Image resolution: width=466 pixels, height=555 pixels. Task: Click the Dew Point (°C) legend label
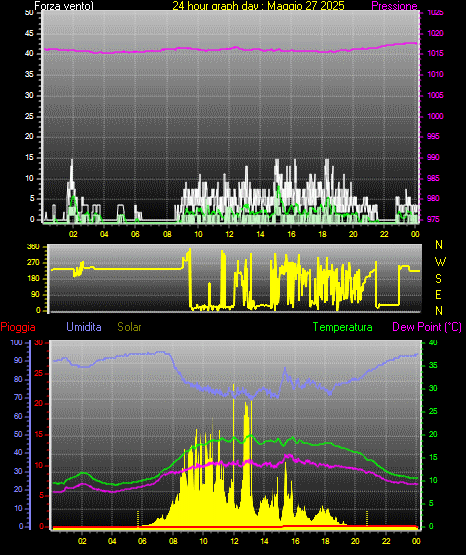pos(427,327)
